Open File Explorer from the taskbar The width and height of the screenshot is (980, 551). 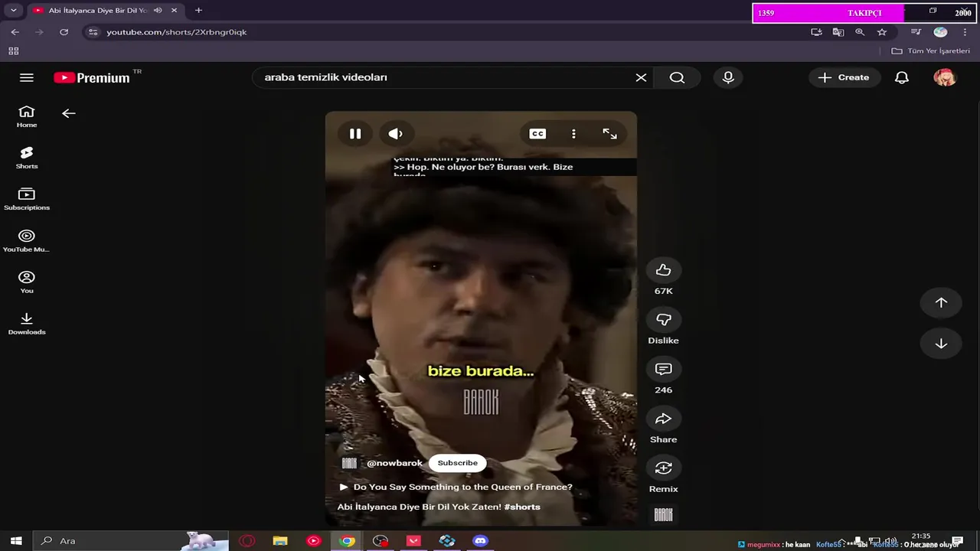280,541
